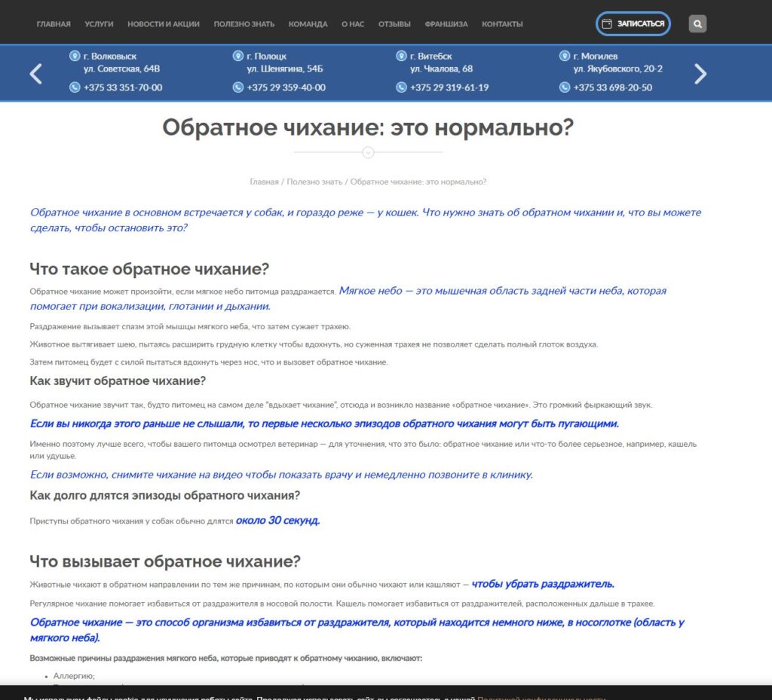
Task: Call Волковыск number +375 33 351-70-00
Action: (x=123, y=87)
